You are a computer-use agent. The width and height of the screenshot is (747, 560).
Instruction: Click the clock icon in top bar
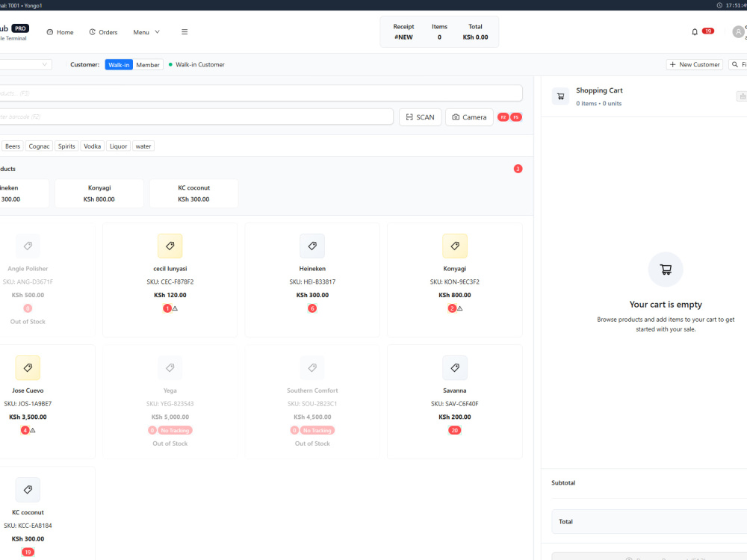tap(719, 5)
